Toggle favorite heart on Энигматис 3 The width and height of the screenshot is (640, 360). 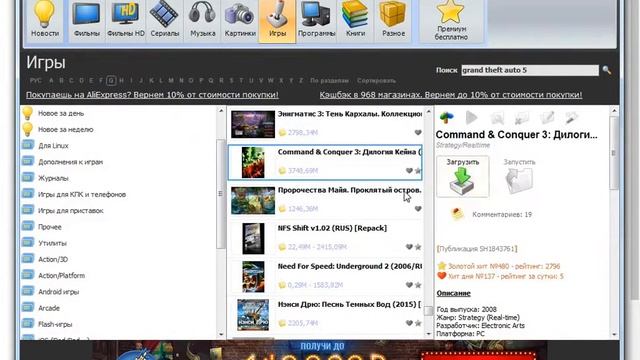coord(418,133)
